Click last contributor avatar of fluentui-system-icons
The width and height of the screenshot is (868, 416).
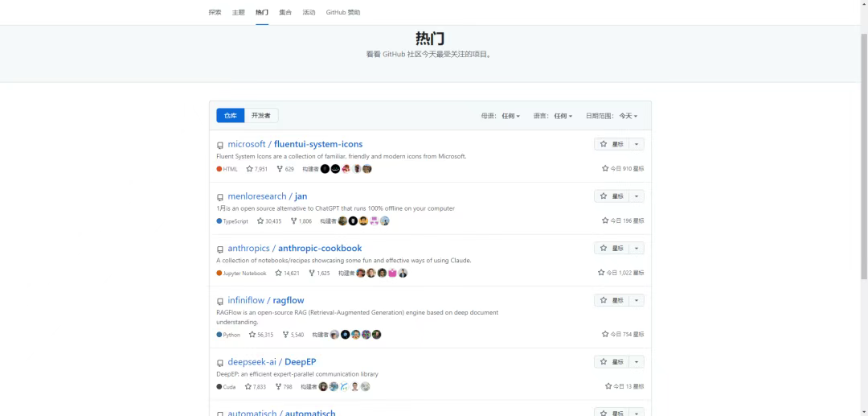coord(367,169)
